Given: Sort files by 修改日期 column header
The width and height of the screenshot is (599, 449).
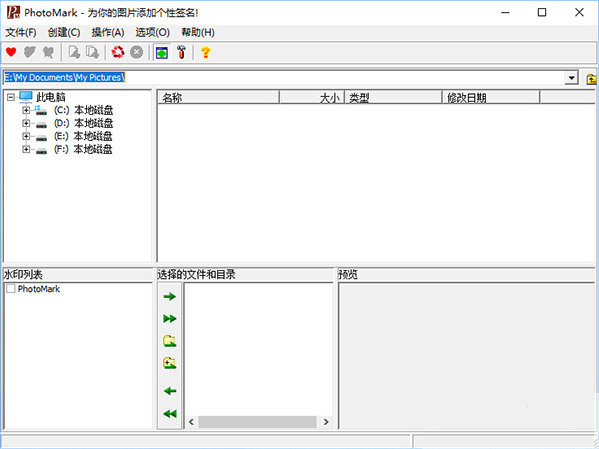Looking at the screenshot, I should pos(491,97).
